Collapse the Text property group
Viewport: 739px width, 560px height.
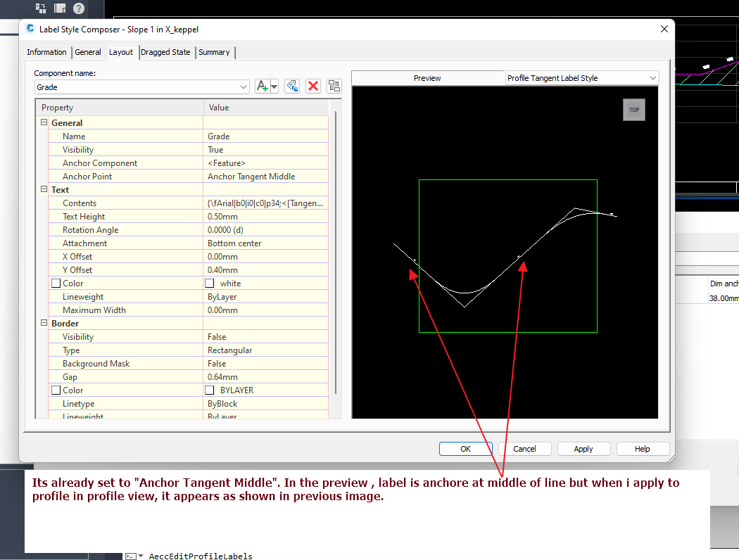pos(44,189)
